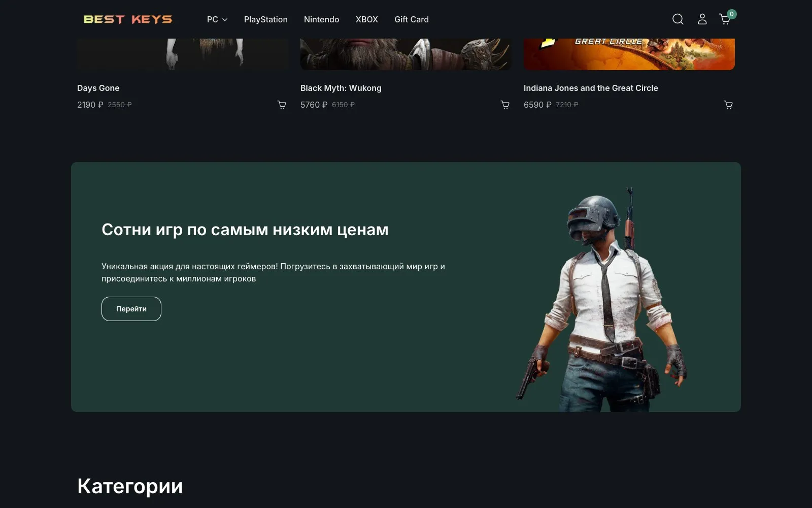Click the crossed-out 2550 ₽ old price
The width and height of the screenshot is (812, 508).
click(x=120, y=105)
